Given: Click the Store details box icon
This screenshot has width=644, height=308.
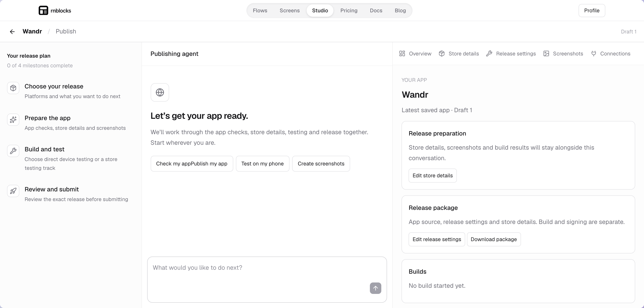Looking at the screenshot, I should tap(442, 54).
